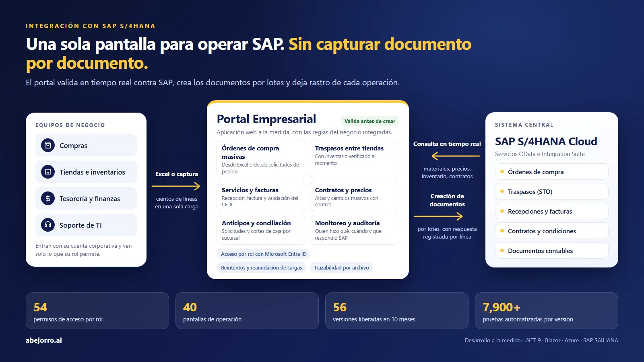Click the 'SAP S/4HANA Cloud' title
The height and width of the screenshot is (362, 644).
pyautogui.click(x=546, y=142)
